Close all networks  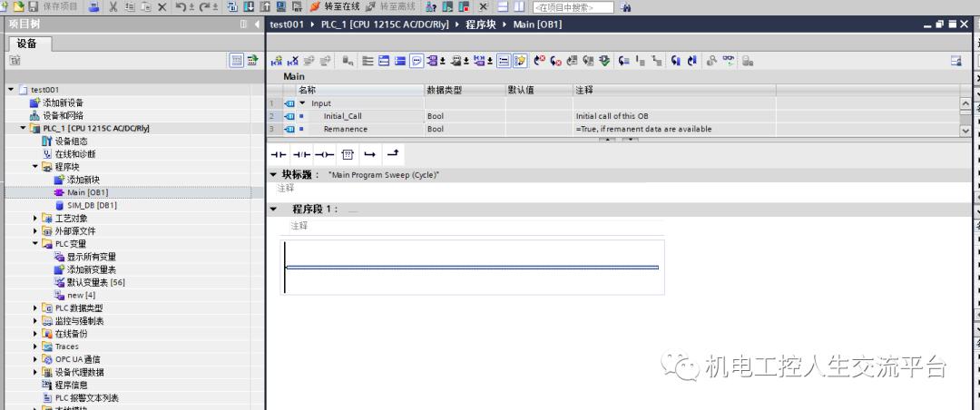pyautogui.click(x=400, y=61)
